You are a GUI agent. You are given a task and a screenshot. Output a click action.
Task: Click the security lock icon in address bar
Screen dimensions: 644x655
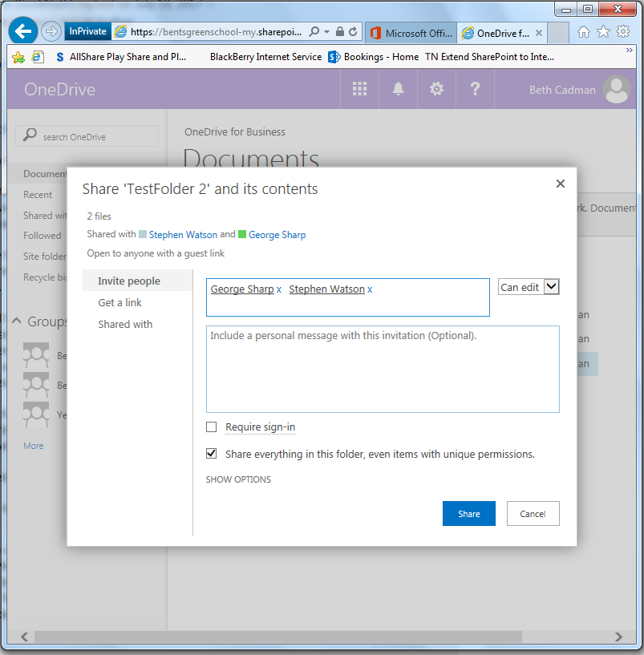tap(340, 32)
